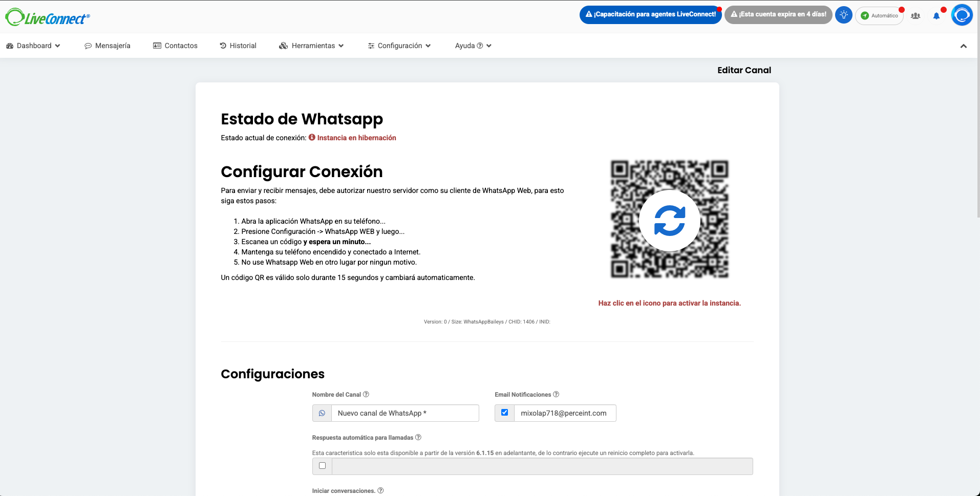Uncheck the Email Notificaciones checkbox
The image size is (980, 496).
(x=504, y=413)
